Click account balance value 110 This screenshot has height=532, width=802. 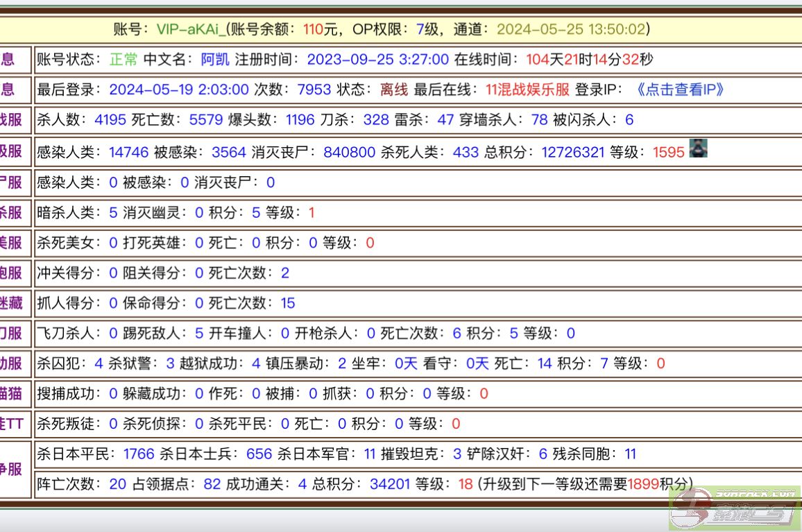313,29
